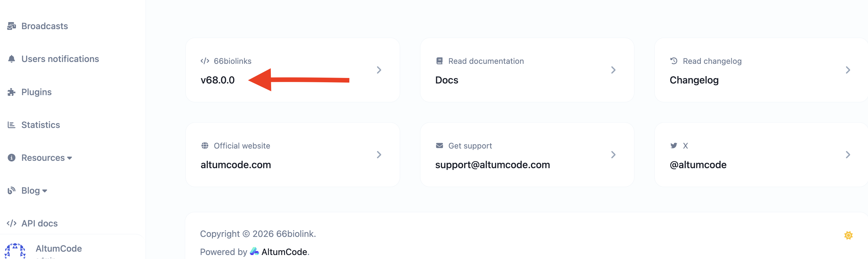Open the Changelog link
The image size is (868, 259).
pyautogui.click(x=694, y=80)
